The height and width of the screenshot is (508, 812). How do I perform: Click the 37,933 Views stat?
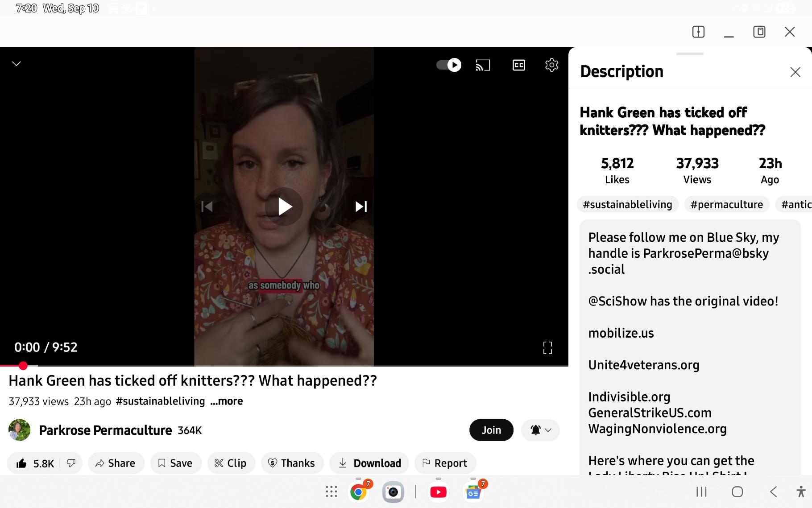697,171
